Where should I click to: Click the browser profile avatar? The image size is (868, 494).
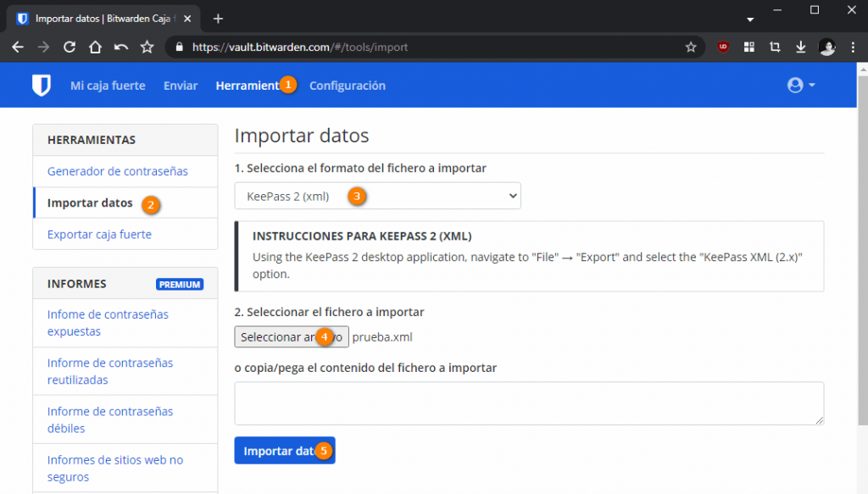(827, 47)
